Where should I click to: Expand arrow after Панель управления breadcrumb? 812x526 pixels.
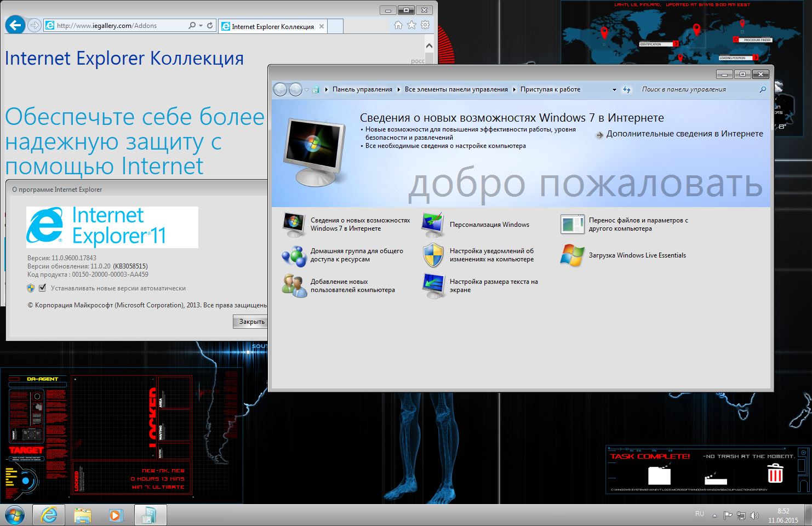tap(398, 90)
